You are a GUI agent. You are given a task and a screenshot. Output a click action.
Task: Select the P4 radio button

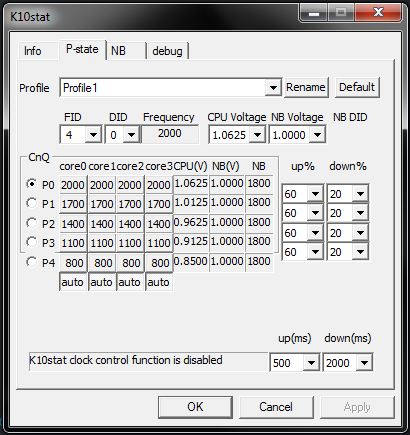(31, 262)
